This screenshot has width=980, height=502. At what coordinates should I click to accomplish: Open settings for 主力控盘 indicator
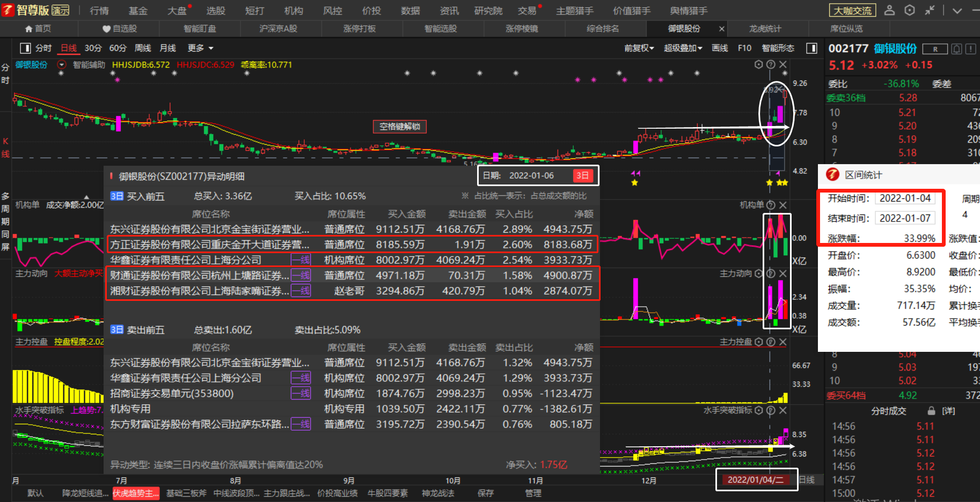pos(758,342)
